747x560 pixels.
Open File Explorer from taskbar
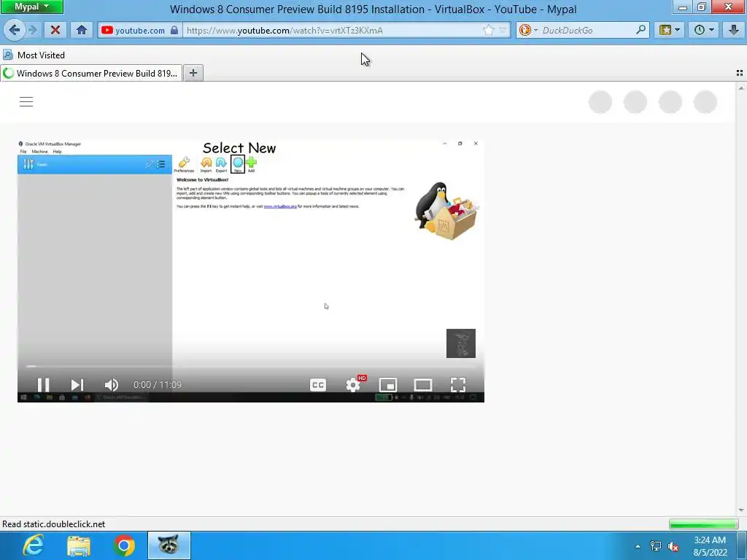pyautogui.click(x=79, y=545)
